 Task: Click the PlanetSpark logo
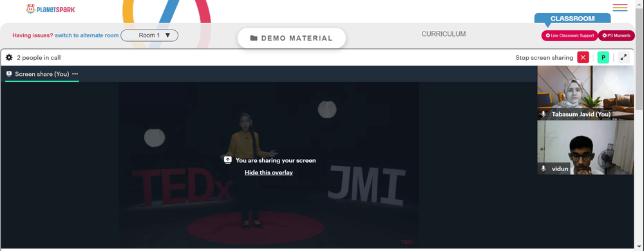click(50, 8)
